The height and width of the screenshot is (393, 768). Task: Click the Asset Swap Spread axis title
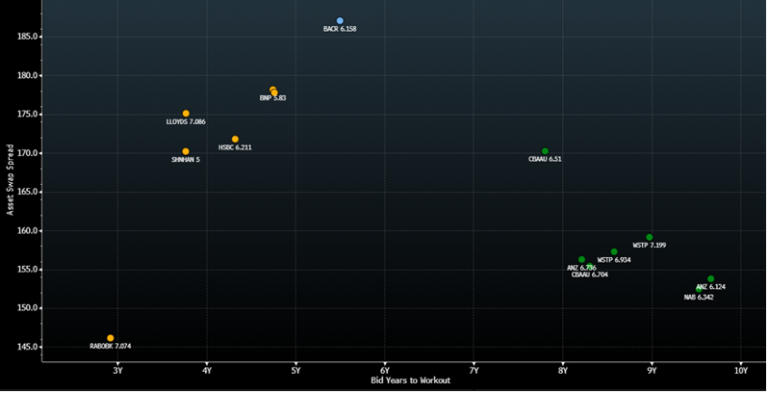pos(10,179)
